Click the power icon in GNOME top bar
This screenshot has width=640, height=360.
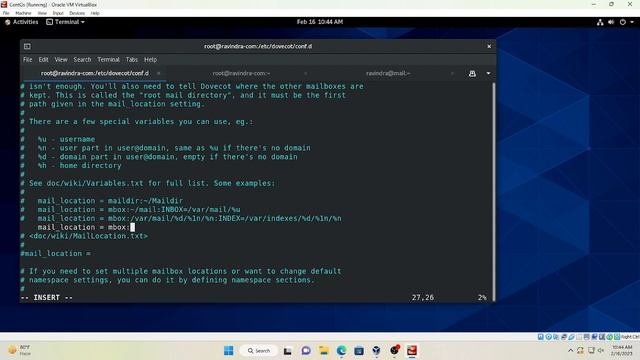tap(622, 22)
